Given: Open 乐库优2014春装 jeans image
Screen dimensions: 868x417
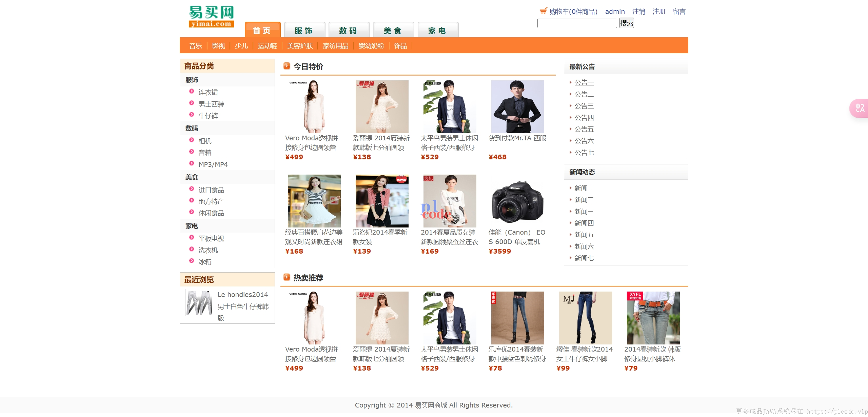Looking at the screenshot, I should (518, 318).
